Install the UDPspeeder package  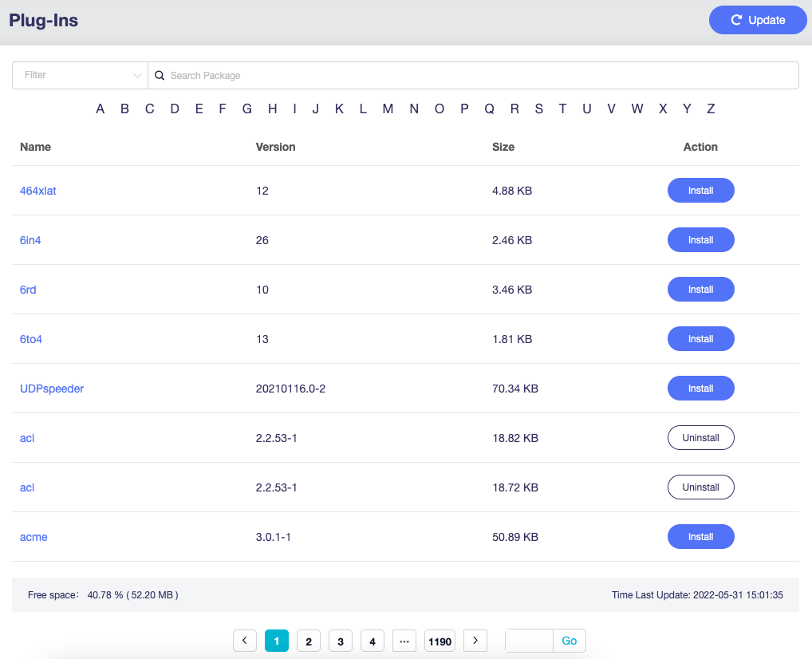click(700, 389)
